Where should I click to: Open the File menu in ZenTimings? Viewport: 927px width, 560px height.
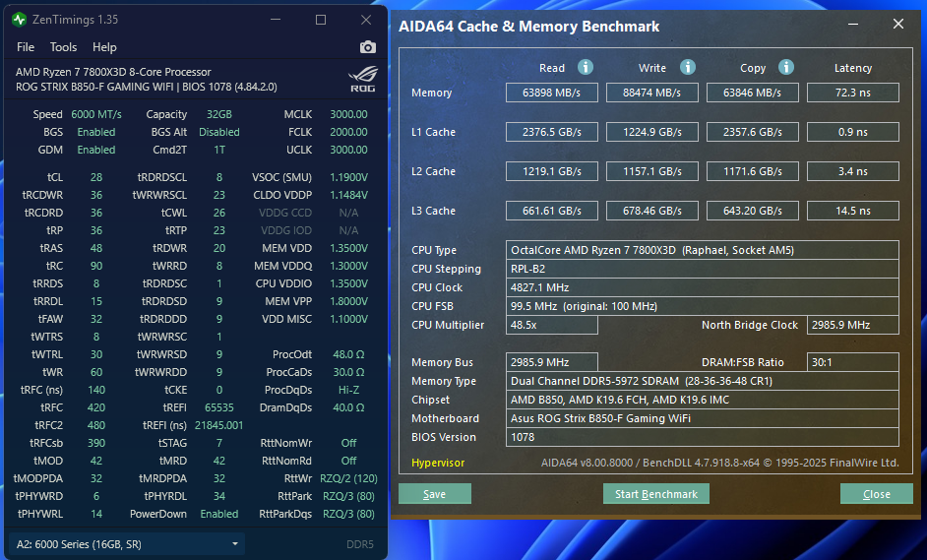26,47
